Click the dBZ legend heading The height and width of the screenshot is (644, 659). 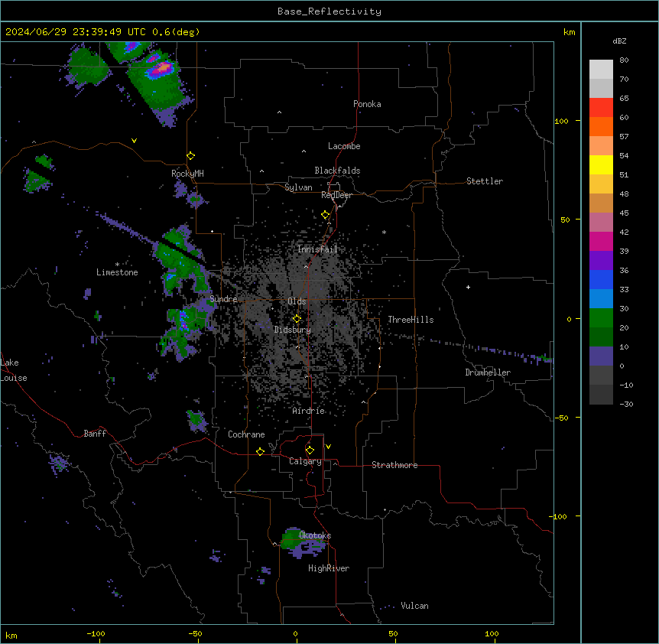pyautogui.click(x=619, y=41)
